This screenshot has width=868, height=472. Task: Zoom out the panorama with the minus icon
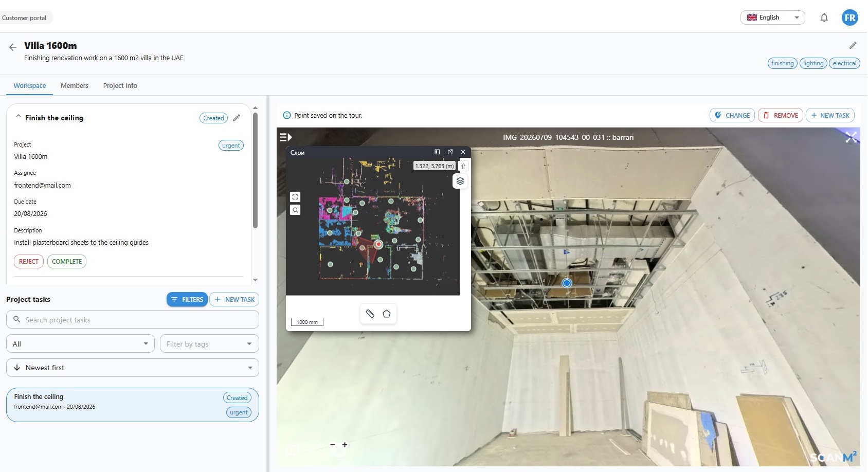coord(333,445)
